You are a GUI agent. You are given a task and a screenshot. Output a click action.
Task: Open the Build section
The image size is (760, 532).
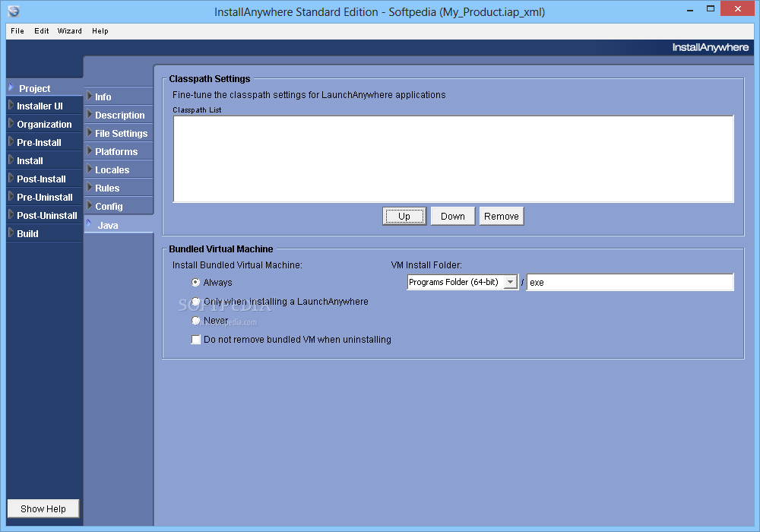click(45, 233)
